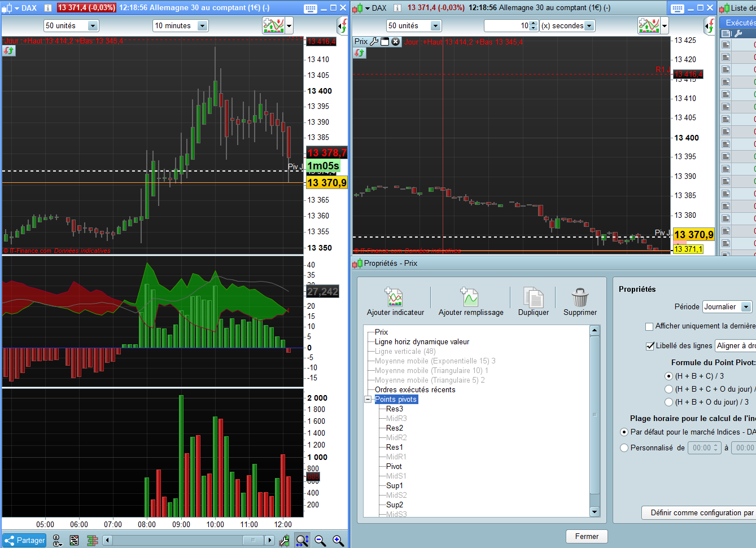Zoom out the left chart
The image size is (756, 548).
tap(320, 541)
